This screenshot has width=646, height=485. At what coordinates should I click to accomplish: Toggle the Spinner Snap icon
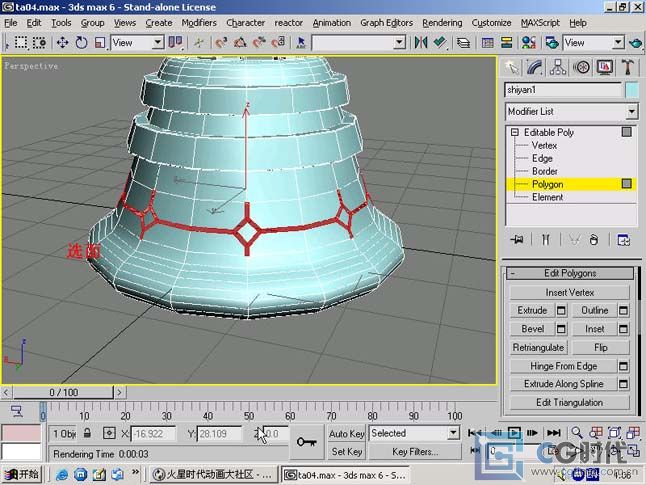coord(279,42)
